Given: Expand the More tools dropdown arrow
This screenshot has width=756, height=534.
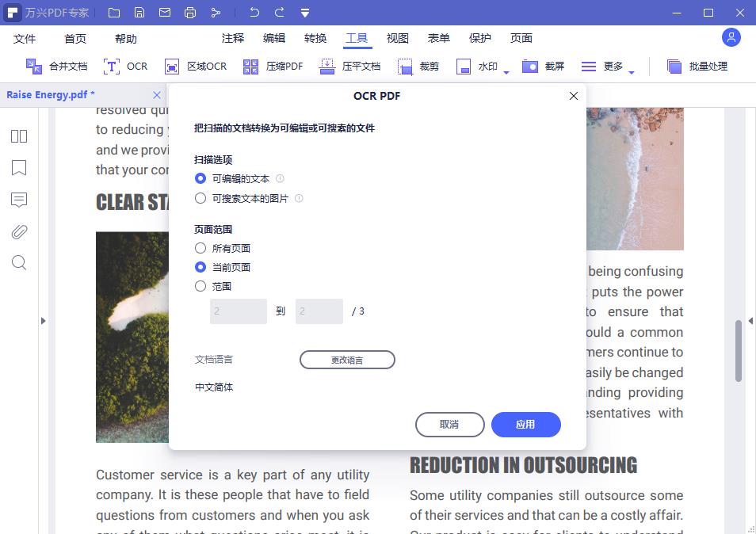Looking at the screenshot, I should pyautogui.click(x=632, y=72).
